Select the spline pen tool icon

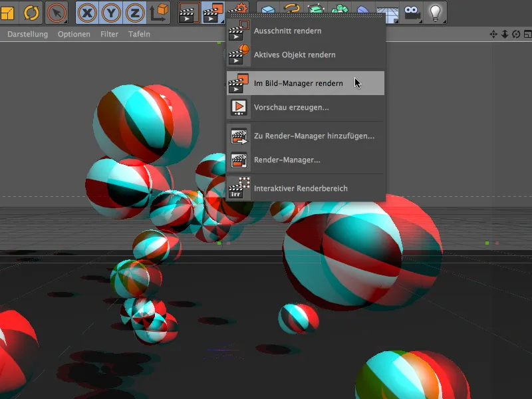click(292, 8)
